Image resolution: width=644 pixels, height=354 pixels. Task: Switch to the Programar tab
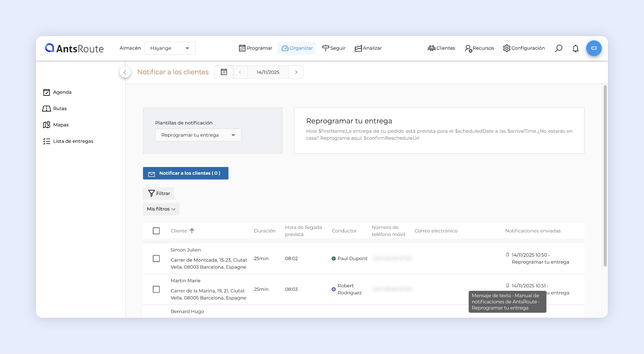pyautogui.click(x=256, y=48)
